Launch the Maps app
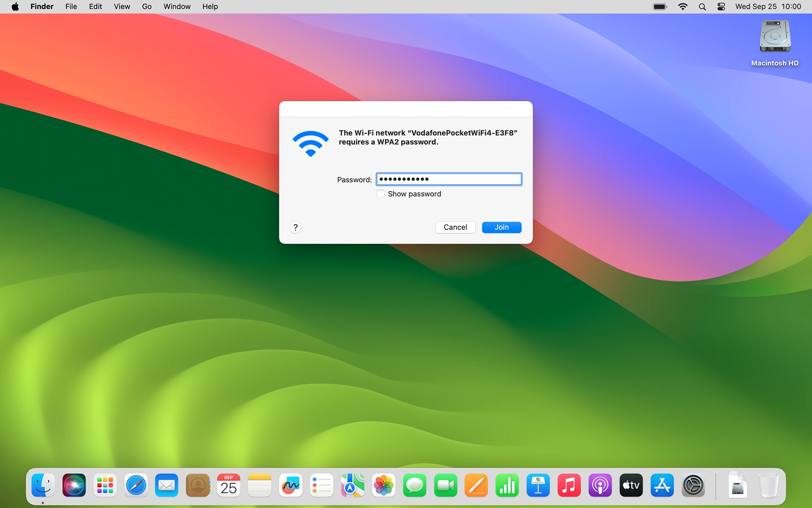 click(x=353, y=486)
